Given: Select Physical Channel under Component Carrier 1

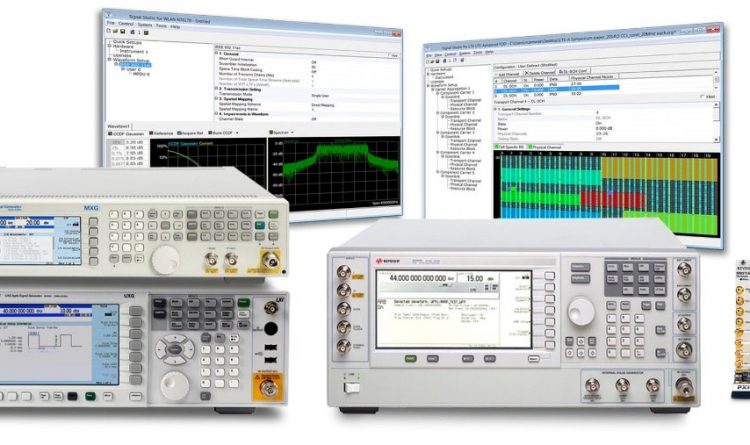Looking at the screenshot, I should pyautogui.click(x=465, y=104).
